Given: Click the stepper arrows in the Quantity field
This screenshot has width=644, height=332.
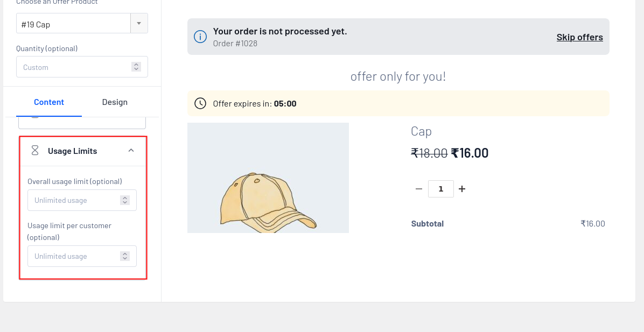Looking at the screenshot, I should [136, 67].
